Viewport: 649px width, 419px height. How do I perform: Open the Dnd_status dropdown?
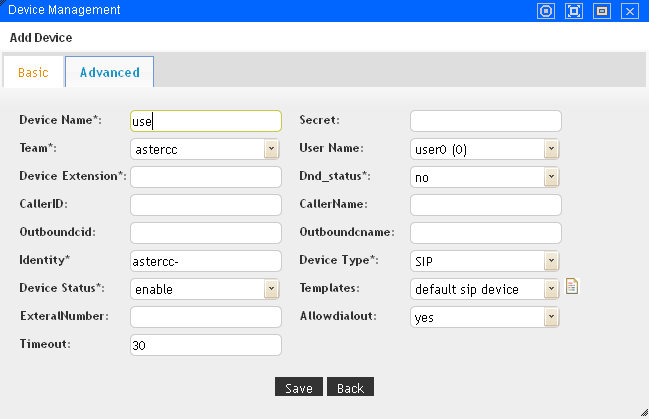[550, 177]
